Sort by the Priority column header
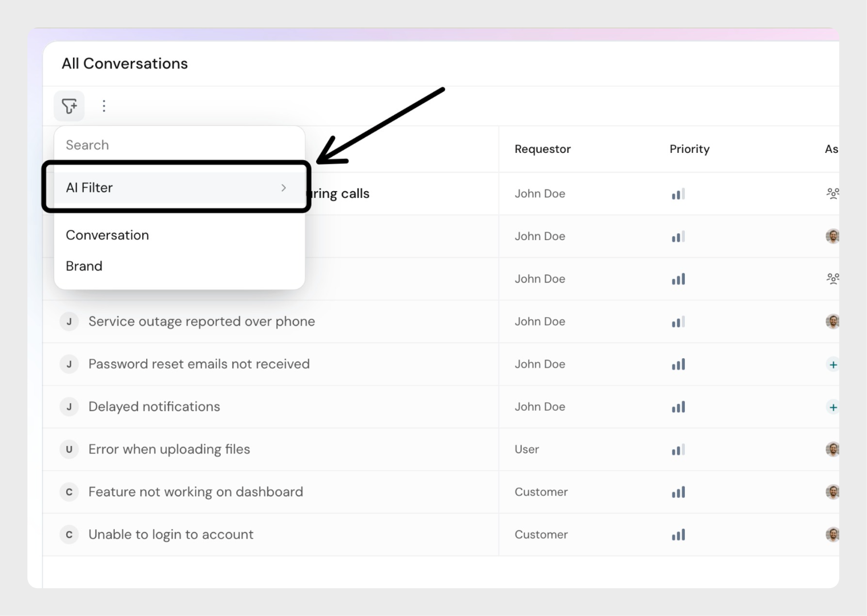Screen dimensions: 867x616 [689, 149]
